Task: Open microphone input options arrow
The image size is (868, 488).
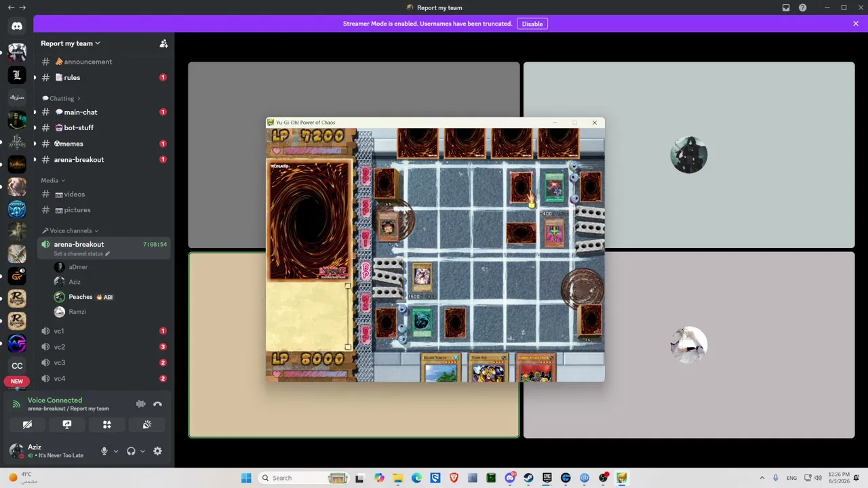Action: 116,451
